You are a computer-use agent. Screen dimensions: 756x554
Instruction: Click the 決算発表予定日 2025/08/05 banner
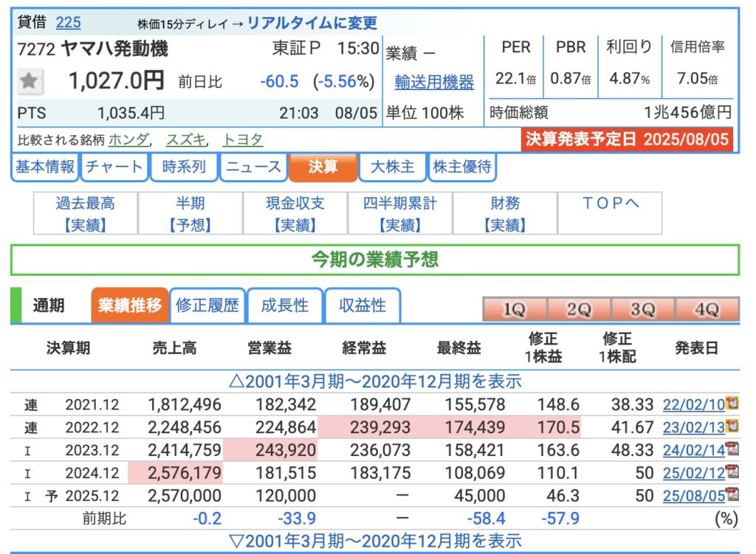coord(627,139)
